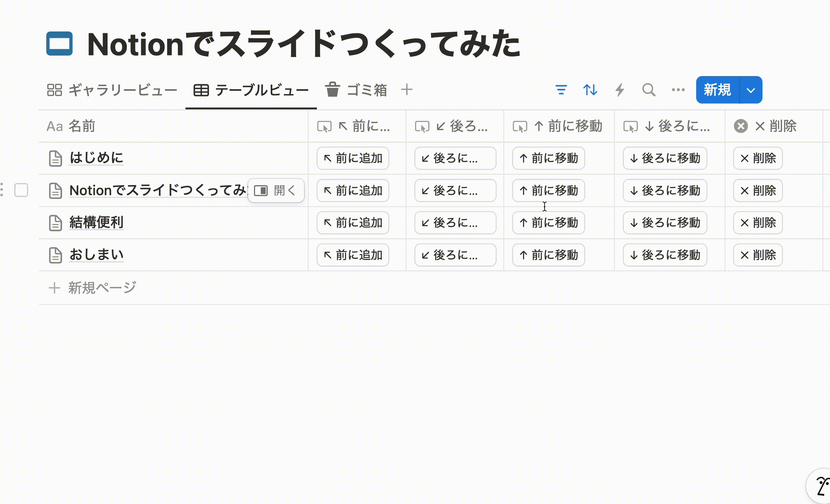Tick the checkbox for the Notion row
Screen dimensions: 830x504
coord(21,190)
